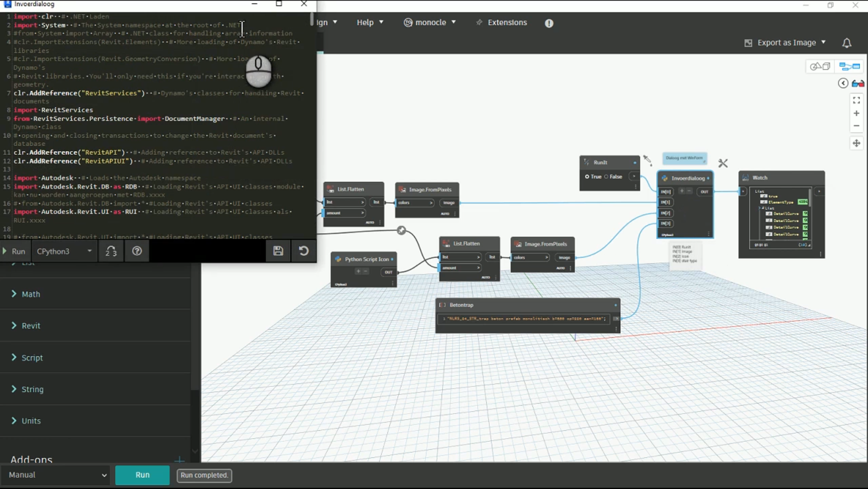868x489 pixels.
Task: Open the Python engine CPython3 dropdown
Action: (64, 251)
